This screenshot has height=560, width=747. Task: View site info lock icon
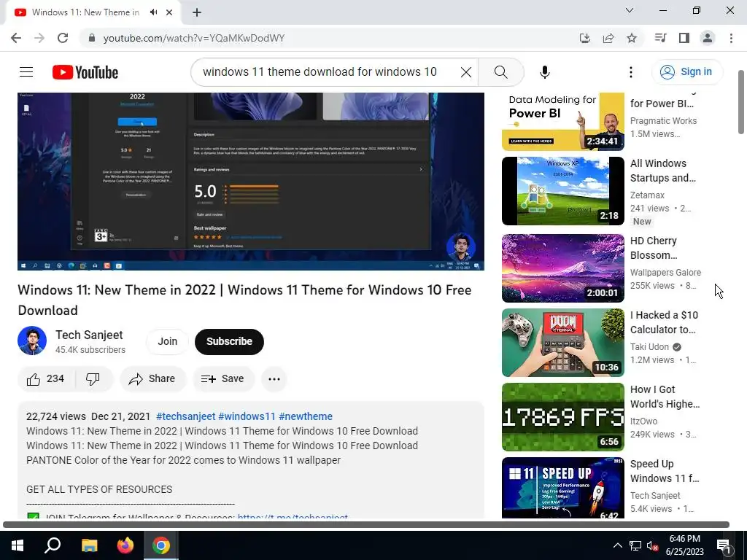[92, 38]
